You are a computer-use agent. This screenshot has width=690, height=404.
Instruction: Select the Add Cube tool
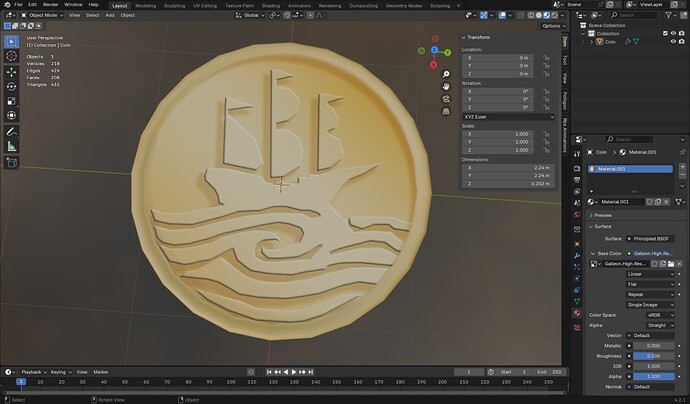point(11,162)
